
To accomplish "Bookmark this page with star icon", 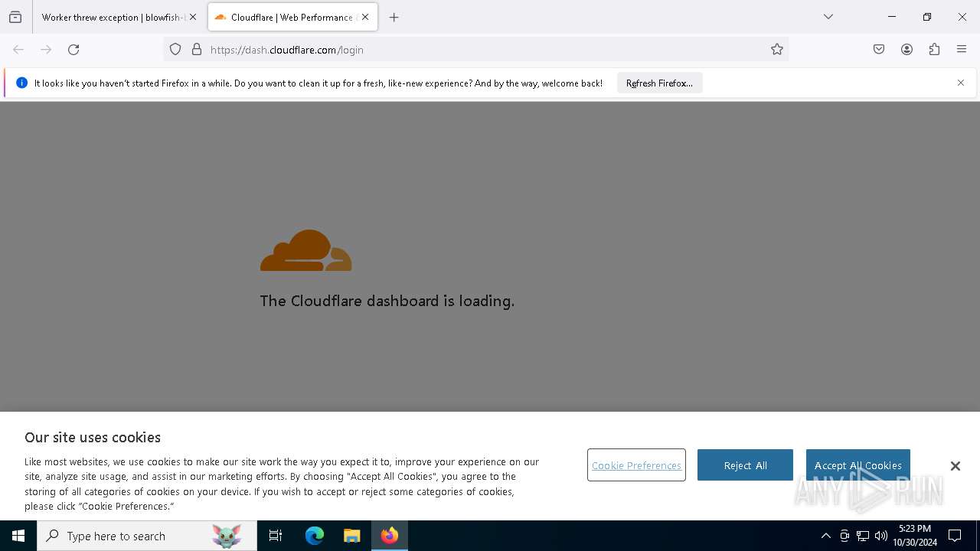I will tap(777, 50).
